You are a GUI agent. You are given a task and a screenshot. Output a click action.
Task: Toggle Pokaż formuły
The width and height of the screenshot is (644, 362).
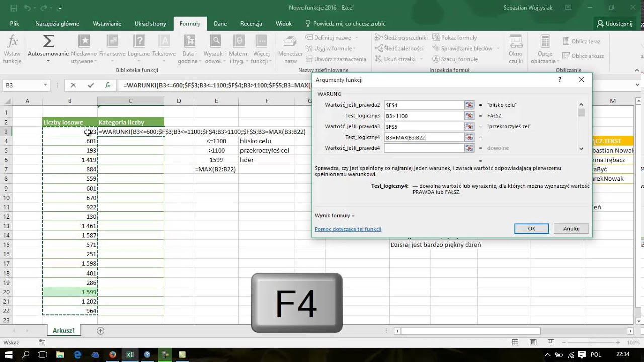point(454,37)
